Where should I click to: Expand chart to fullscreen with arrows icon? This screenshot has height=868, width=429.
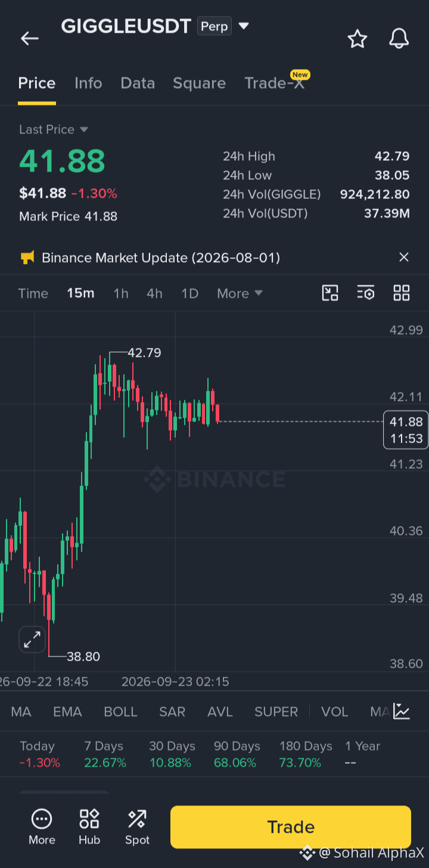[32, 640]
